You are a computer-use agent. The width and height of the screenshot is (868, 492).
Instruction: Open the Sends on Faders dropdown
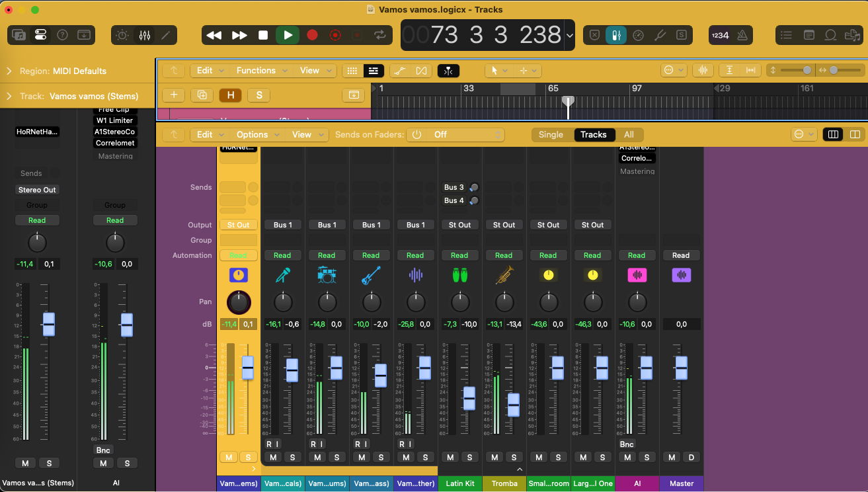(x=455, y=134)
